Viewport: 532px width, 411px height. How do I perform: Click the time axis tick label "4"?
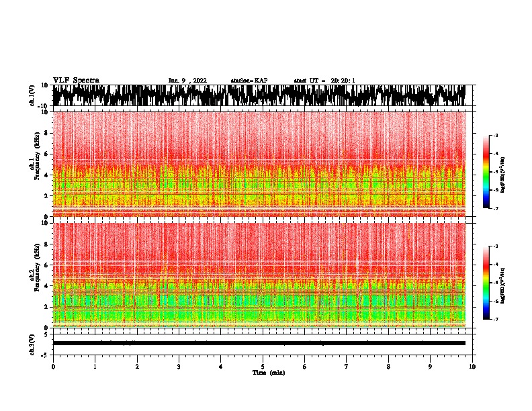click(221, 367)
